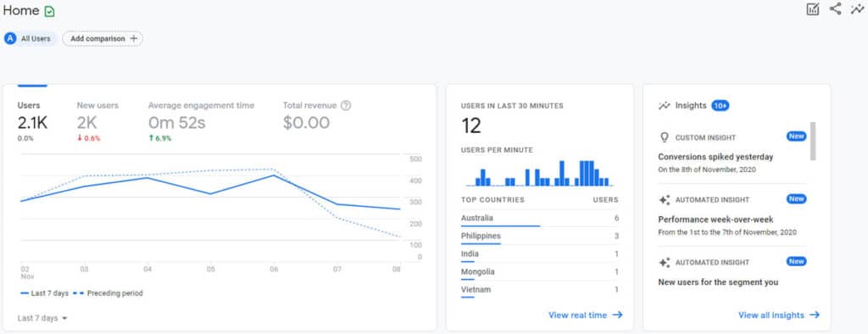Click the Philippines country row

click(540, 237)
